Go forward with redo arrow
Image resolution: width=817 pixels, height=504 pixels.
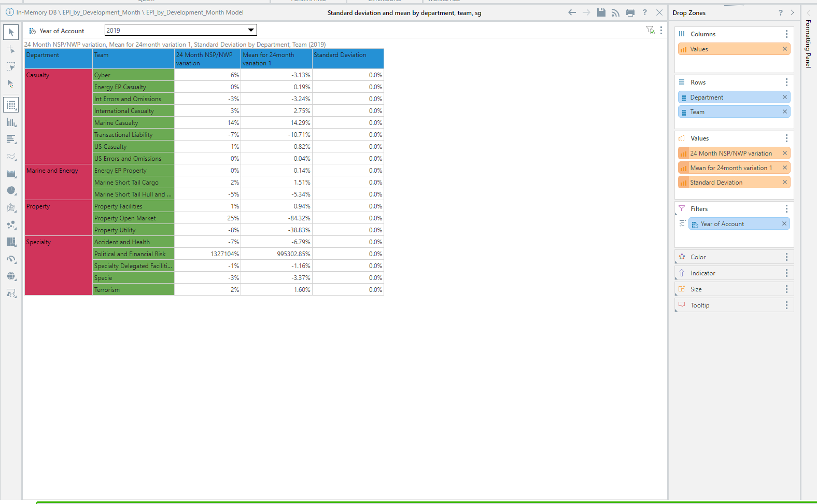pos(586,12)
